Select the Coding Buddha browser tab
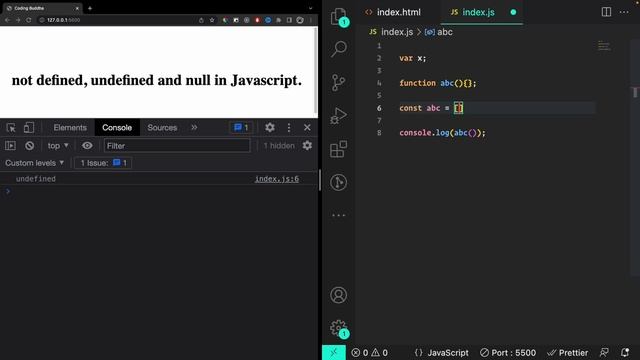The height and width of the screenshot is (360, 640). click(x=41, y=8)
